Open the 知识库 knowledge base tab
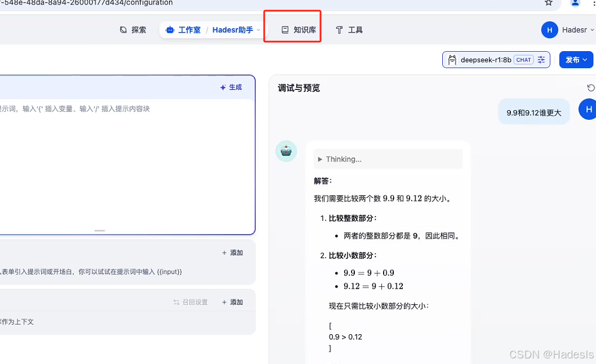Image resolution: width=596 pixels, height=364 pixels. tap(299, 30)
